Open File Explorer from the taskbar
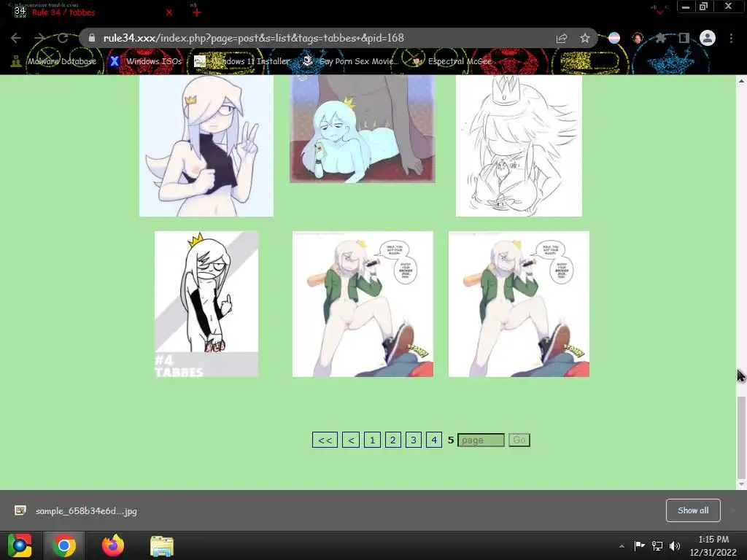 (162, 545)
